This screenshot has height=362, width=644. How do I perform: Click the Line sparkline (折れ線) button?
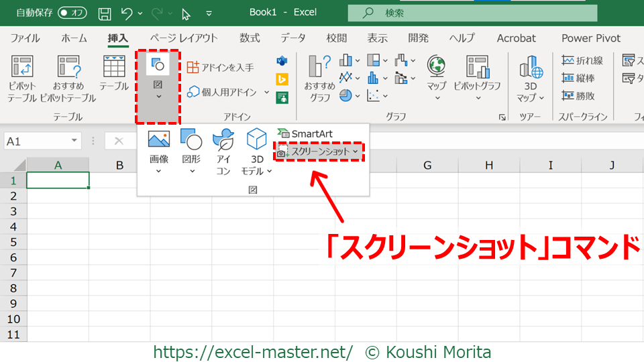coord(582,61)
